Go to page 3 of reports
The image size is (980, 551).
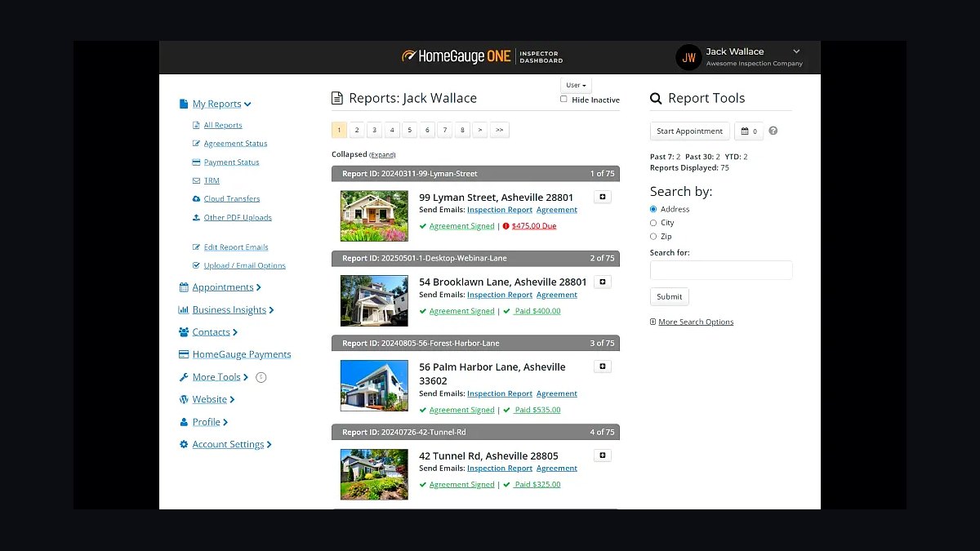pos(375,130)
